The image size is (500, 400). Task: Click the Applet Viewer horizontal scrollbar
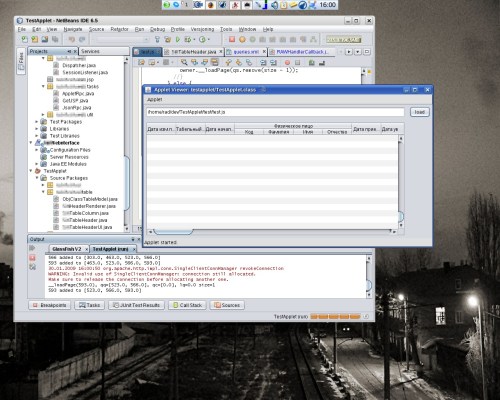point(272,231)
